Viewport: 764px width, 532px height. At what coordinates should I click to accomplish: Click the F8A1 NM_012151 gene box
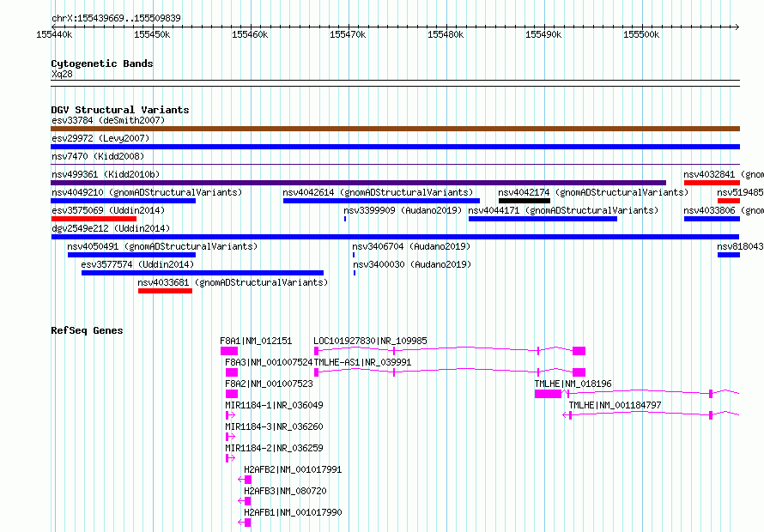(229, 351)
